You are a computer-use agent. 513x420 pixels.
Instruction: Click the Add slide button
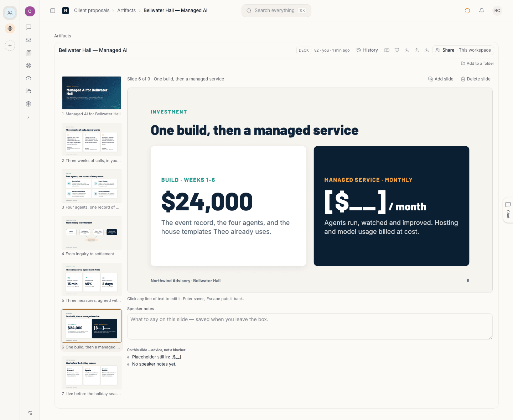[441, 79]
